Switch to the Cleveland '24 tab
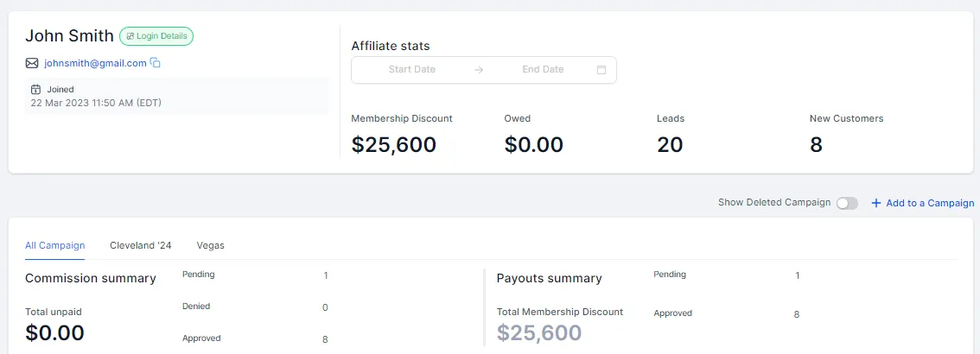Viewport: 980px width, 354px height. click(140, 245)
